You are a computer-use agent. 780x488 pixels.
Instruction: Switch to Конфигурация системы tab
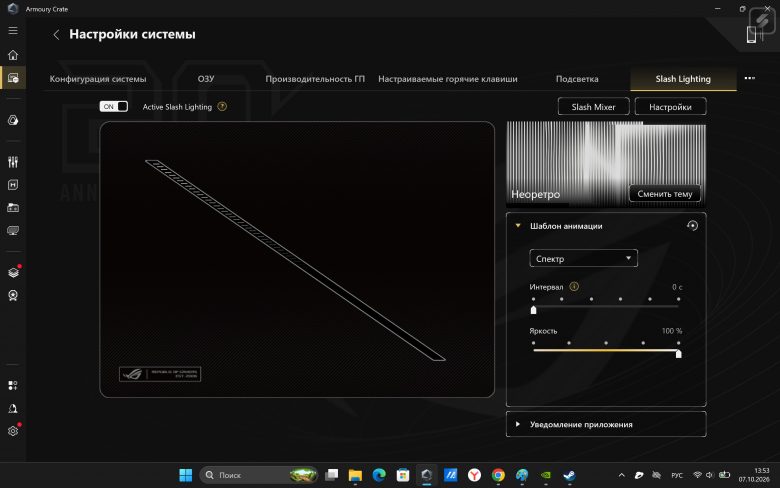pos(98,79)
